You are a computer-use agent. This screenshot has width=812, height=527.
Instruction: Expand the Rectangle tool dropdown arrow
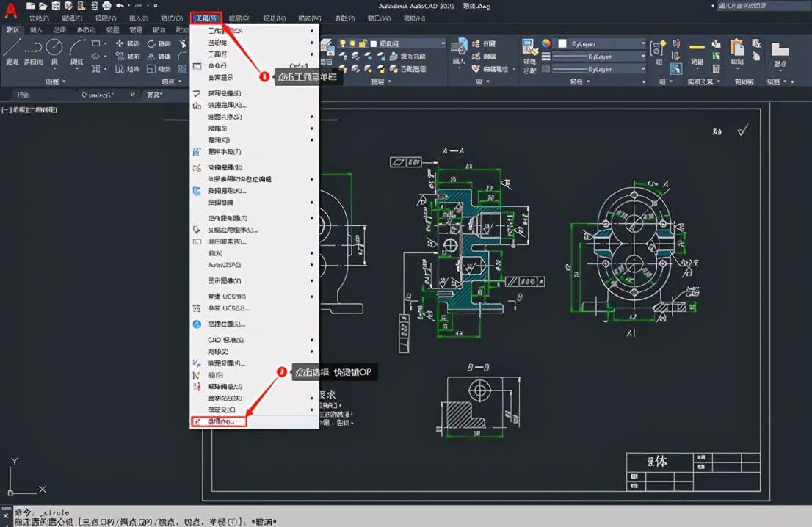(106, 43)
